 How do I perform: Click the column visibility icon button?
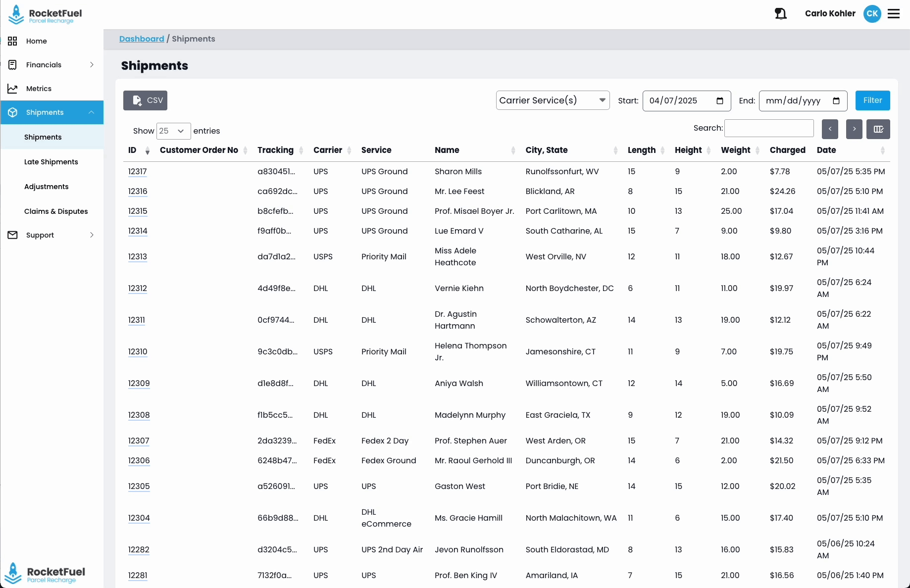[x=878, y=129]
